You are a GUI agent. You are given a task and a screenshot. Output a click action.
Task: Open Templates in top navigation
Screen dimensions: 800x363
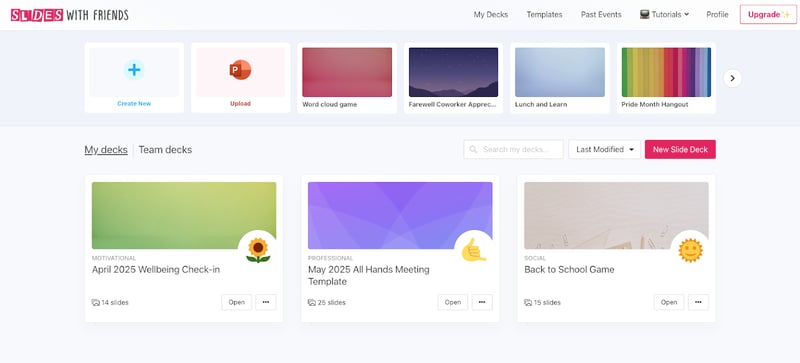(544, 14)
